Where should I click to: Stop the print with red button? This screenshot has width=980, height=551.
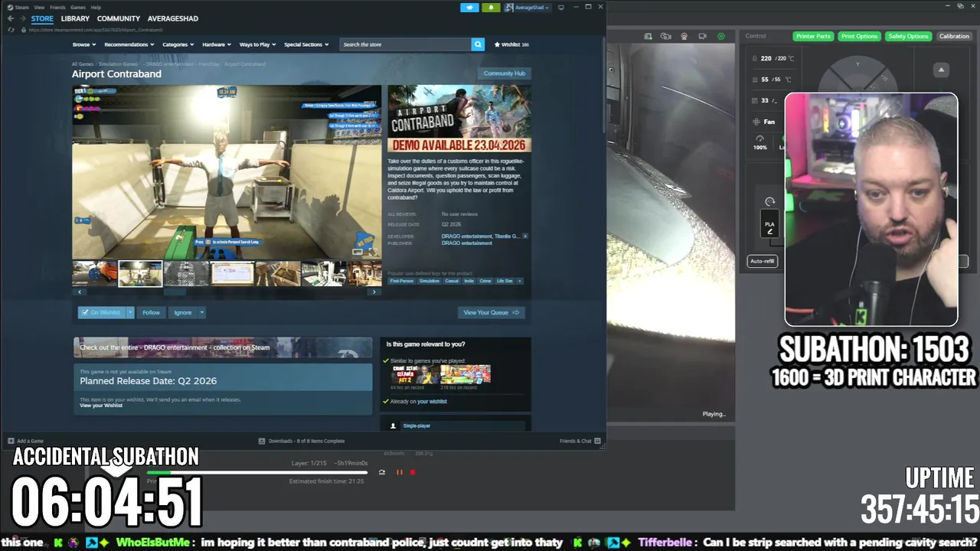(413, 472)
